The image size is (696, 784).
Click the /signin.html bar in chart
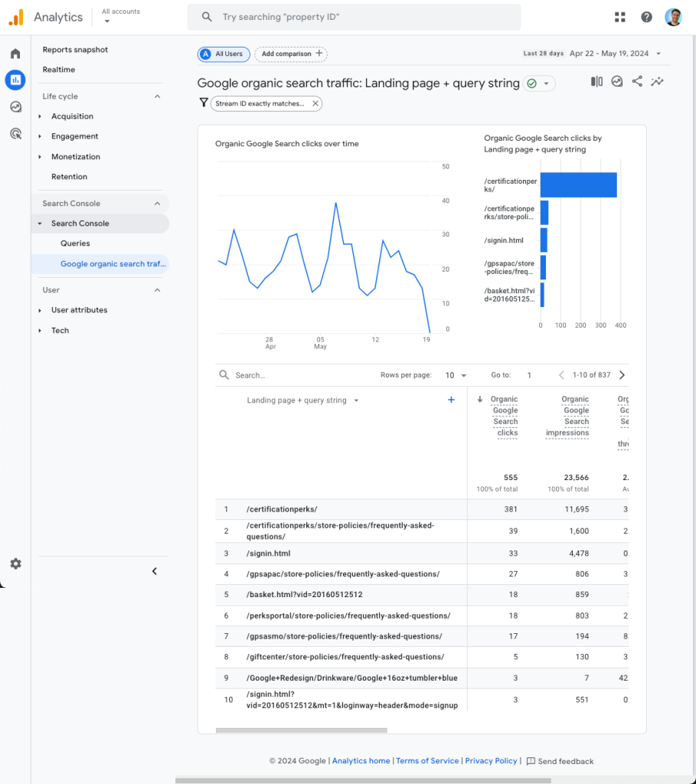tap(544, 240)
